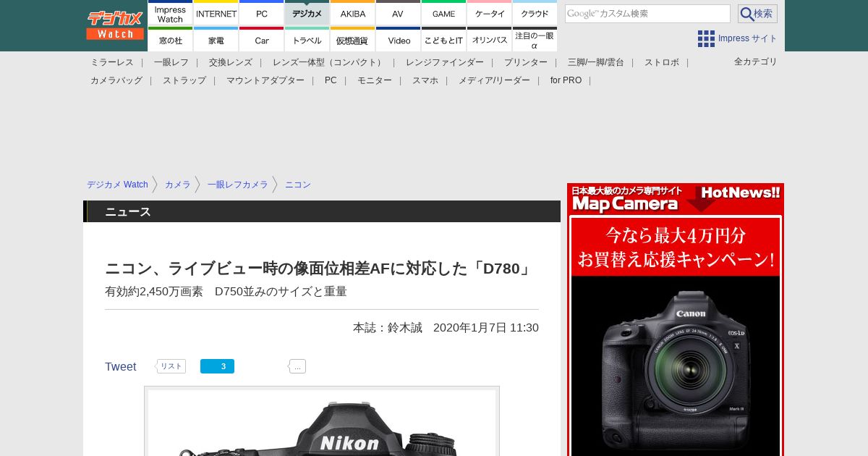Open ストラップ category

[x=184, y=80]
